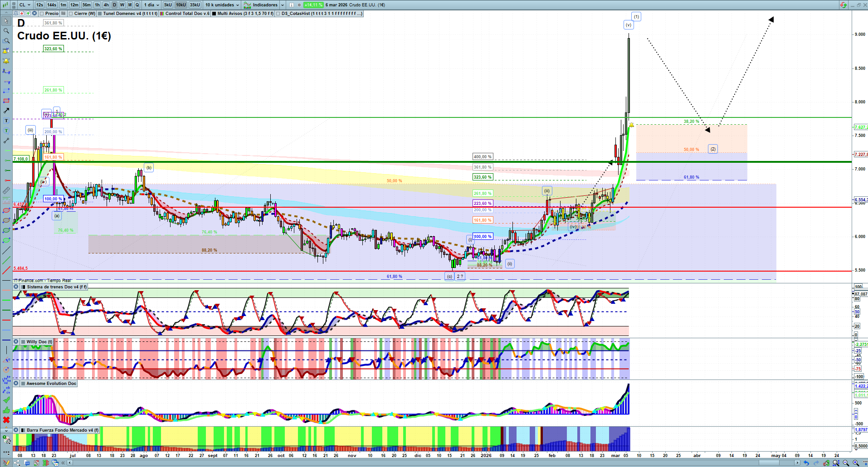Open the Indicadores chart icon

click(247, 5)
